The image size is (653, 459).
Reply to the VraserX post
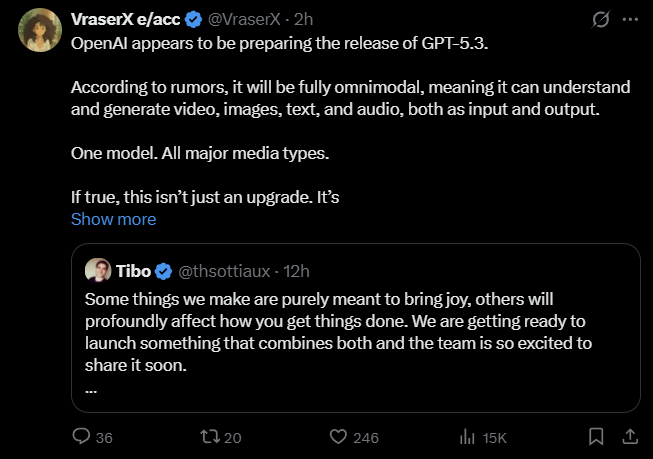click(83, 437)
